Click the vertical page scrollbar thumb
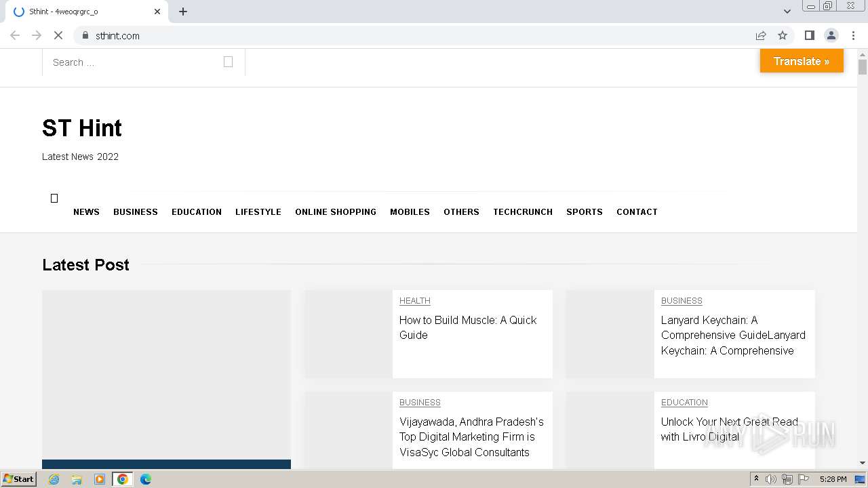868x488 pixels. pos(863,67)
